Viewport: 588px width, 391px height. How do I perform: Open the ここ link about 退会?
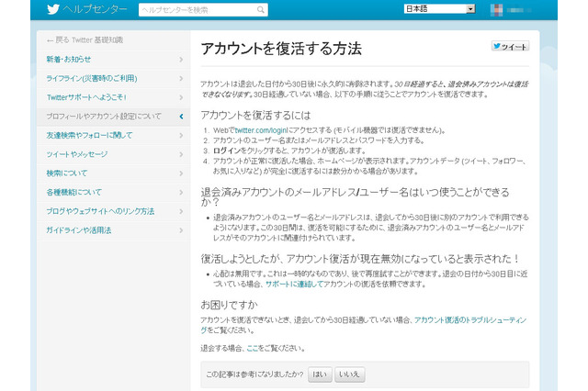[x=253, y=348]
